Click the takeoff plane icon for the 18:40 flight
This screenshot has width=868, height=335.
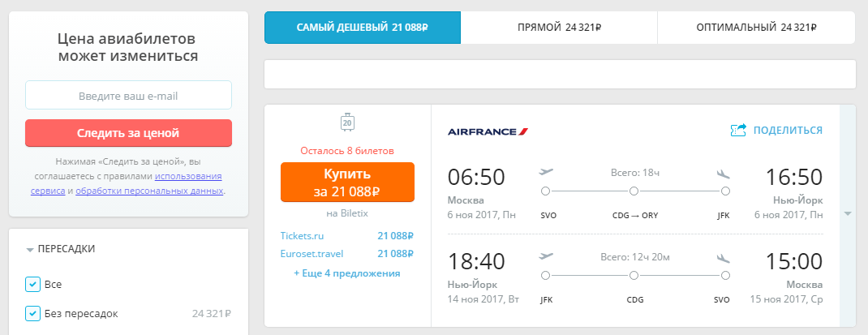[x=546, y=256]
